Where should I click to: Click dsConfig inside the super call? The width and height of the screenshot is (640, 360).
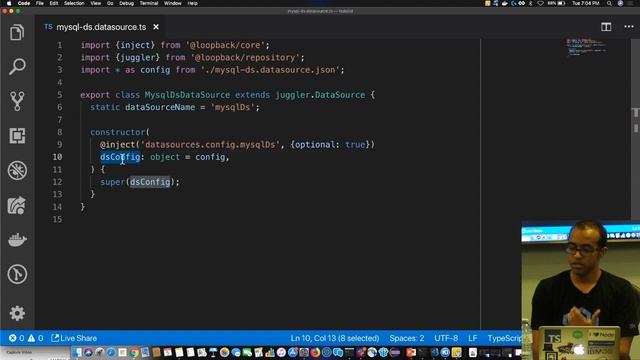[150, 182]
